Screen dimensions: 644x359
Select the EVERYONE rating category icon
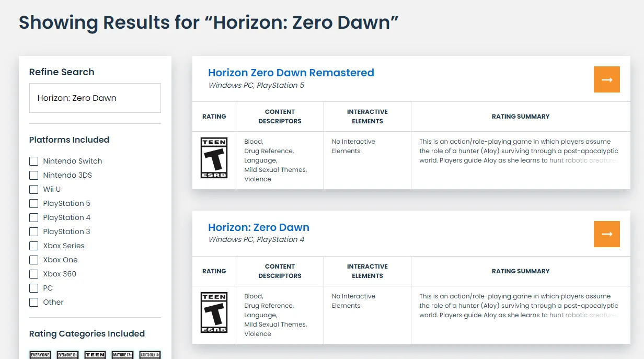[40, 354]
